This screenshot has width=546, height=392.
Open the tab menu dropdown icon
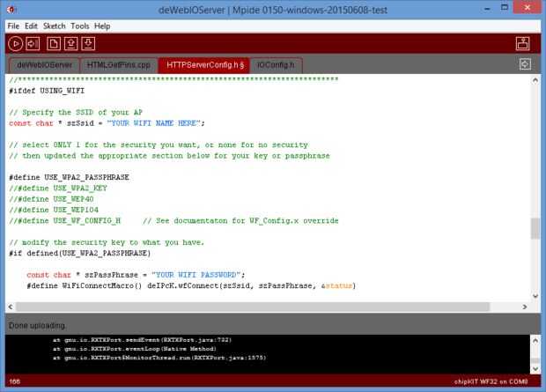[525, 64]
